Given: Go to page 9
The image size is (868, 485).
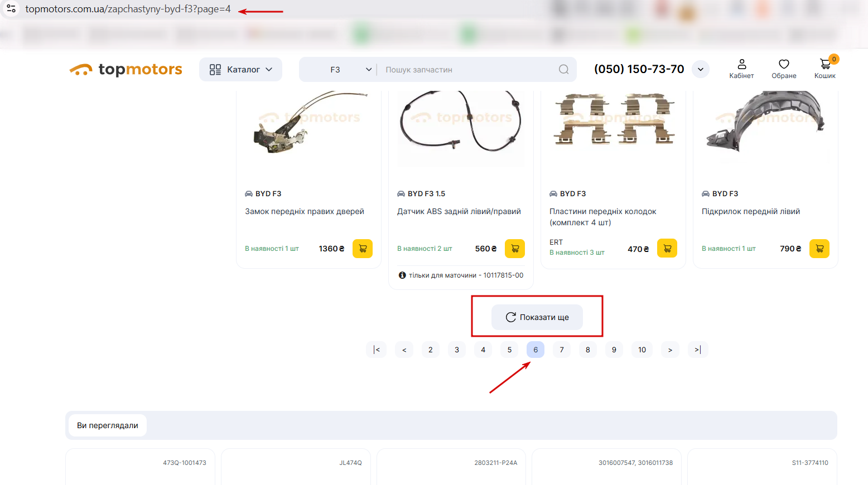Looking at the screenshot, I should point(614,350).
